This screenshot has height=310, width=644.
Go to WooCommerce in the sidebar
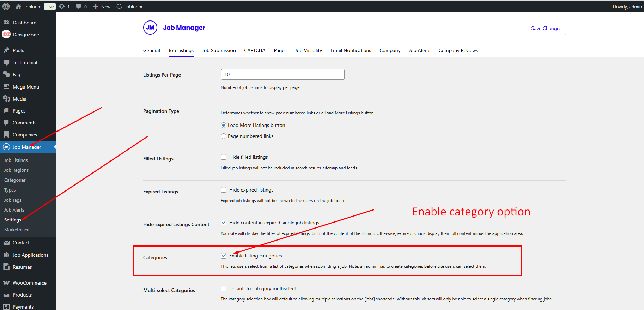[29, 283]
